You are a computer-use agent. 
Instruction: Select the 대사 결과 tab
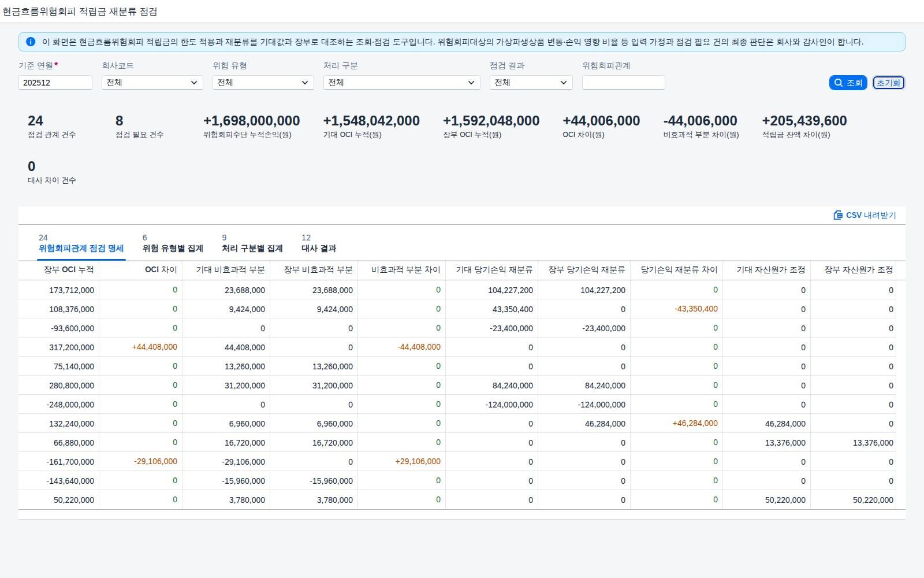(319, 243)
